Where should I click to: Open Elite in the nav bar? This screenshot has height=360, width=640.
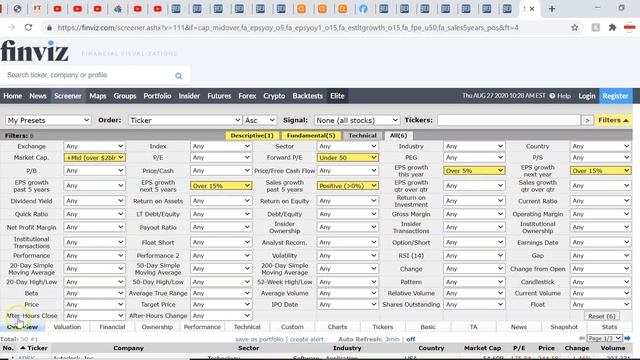pyautogui.click(x=337, y=96)
